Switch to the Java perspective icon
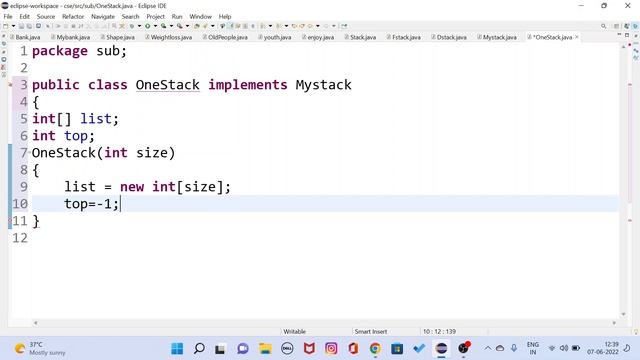The image size is (640, 360). tap(626, 26)
